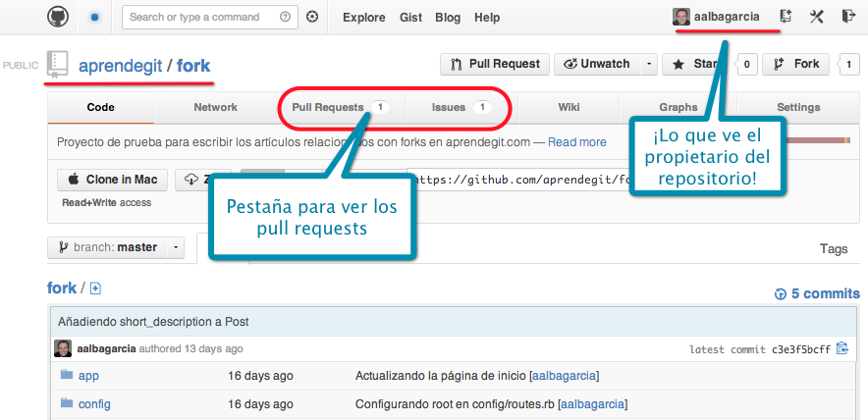The width and height of the screenshot is (868, 420).
Task: Click the search or type a command field
Action: click(201, 17)
